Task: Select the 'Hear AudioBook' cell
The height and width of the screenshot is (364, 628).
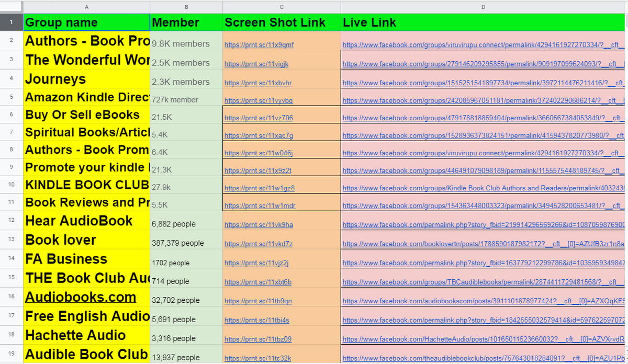Action: click(87, 221)
